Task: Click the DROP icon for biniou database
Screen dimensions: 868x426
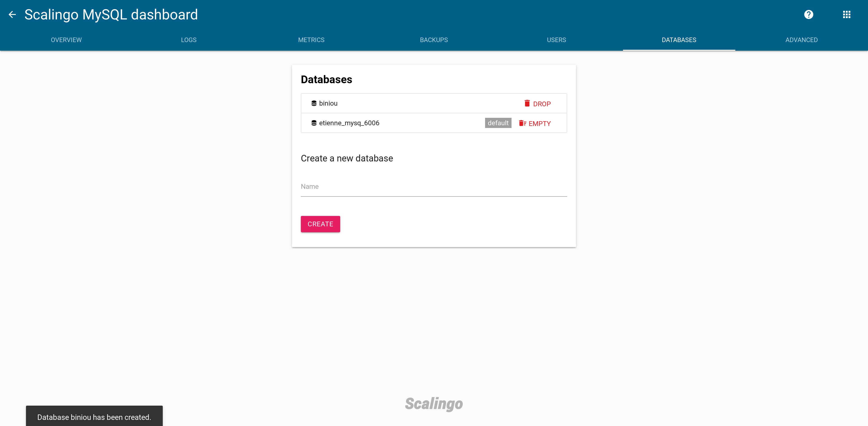Action: pyautogui.click(x=526, y=103)
